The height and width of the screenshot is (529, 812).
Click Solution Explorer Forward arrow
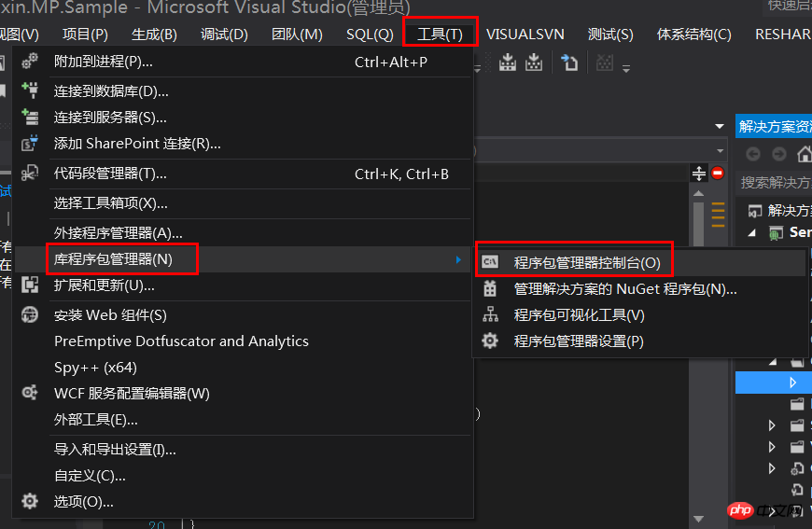pyautogui.click(x=778, y=154)
